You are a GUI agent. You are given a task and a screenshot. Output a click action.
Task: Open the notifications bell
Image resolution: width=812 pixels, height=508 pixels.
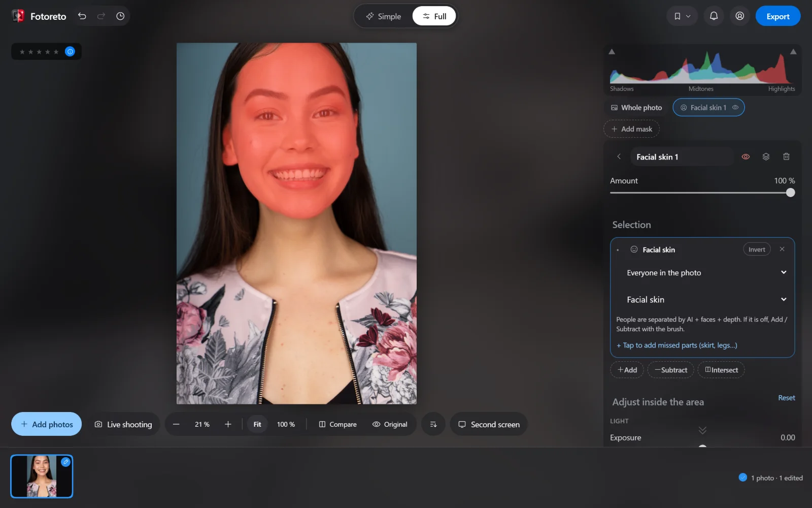coord(714,16)
